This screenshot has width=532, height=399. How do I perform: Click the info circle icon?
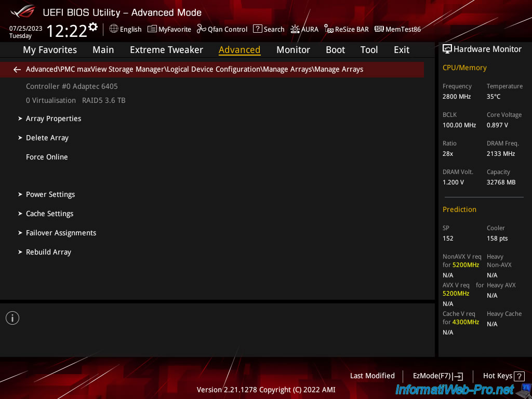(x=12, y=318)
